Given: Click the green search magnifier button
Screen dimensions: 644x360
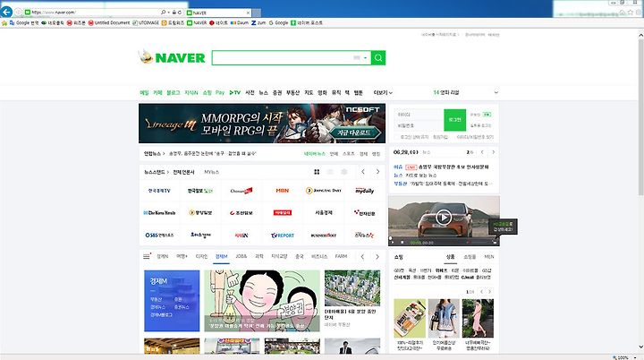Looking at the screenshot, I should click(378, 57).
